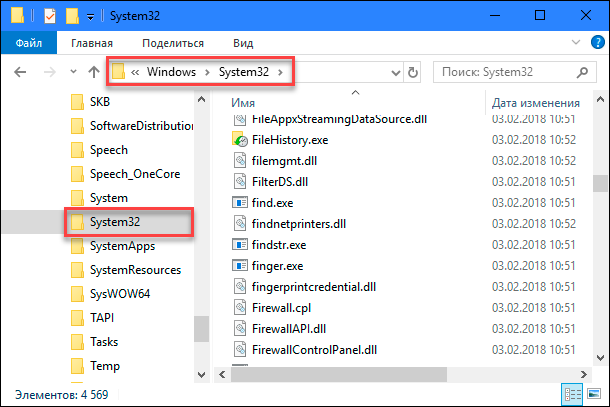Switch to the Вид ribbon tab
This screenshot has width=610, height=407.
(x=243, y=43)
